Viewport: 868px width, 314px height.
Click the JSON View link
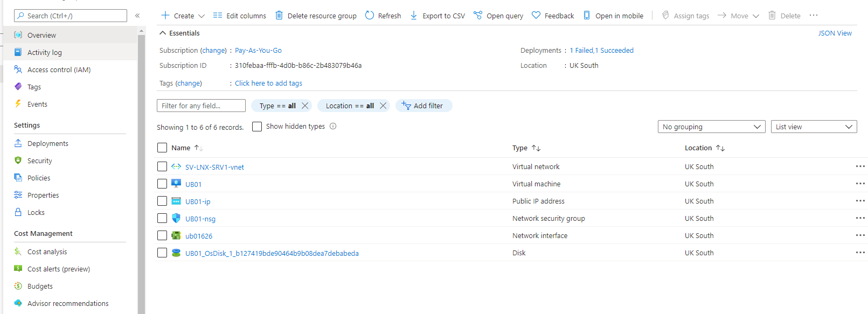[x=835, y=33]
